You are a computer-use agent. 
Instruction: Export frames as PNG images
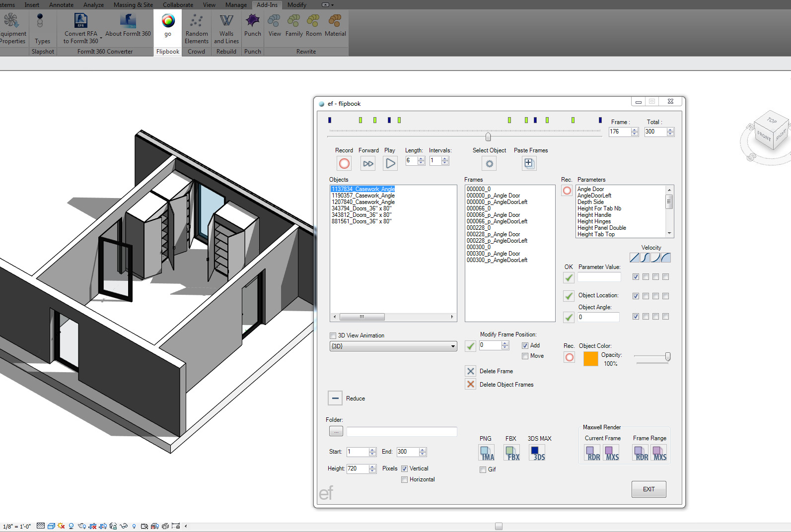(x=487, y=453)
